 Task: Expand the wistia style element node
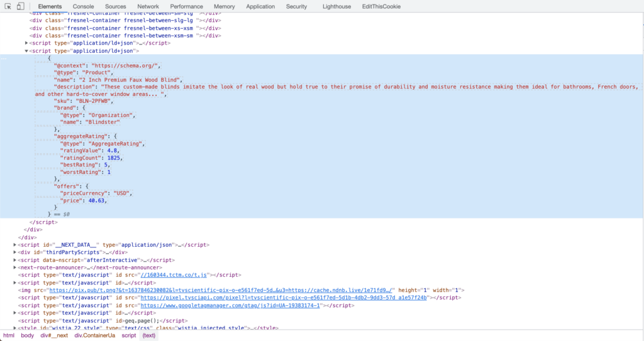point(15,328)
